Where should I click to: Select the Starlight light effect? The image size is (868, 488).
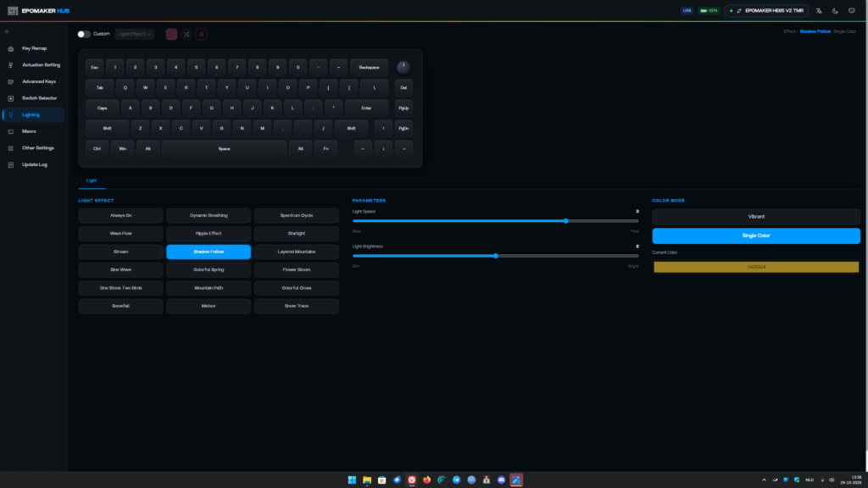297,234
